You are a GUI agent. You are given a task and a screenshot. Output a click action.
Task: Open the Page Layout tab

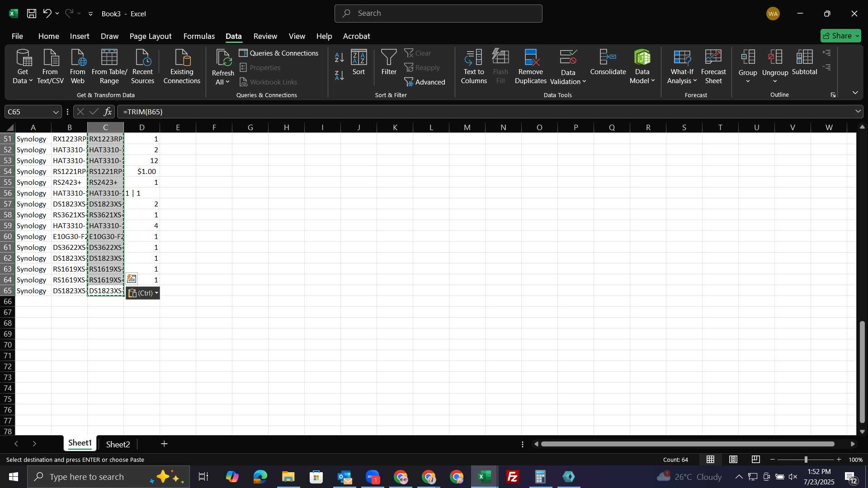[151, 36]
